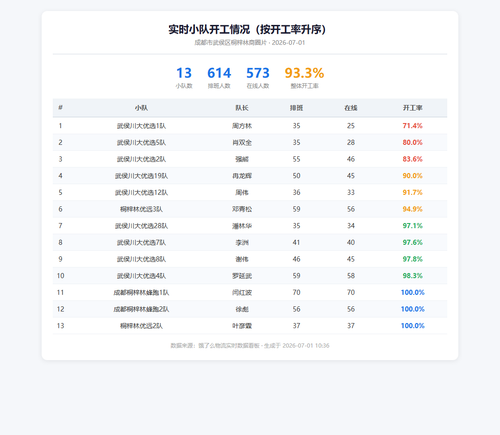This screenshot has height=435, width=500.
Task: Select team 武侯川大优选8队
Action: click(x=141, y=259)
